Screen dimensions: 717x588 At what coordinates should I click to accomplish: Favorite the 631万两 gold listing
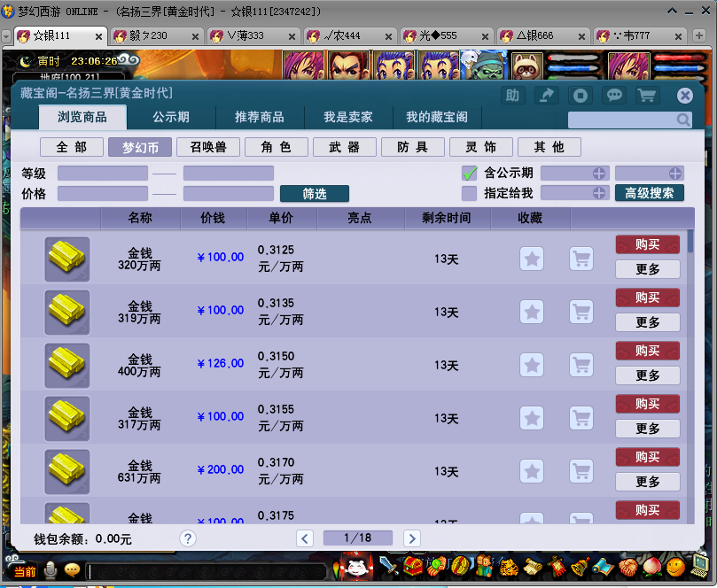pyautogui.click(x=532, y=471)
